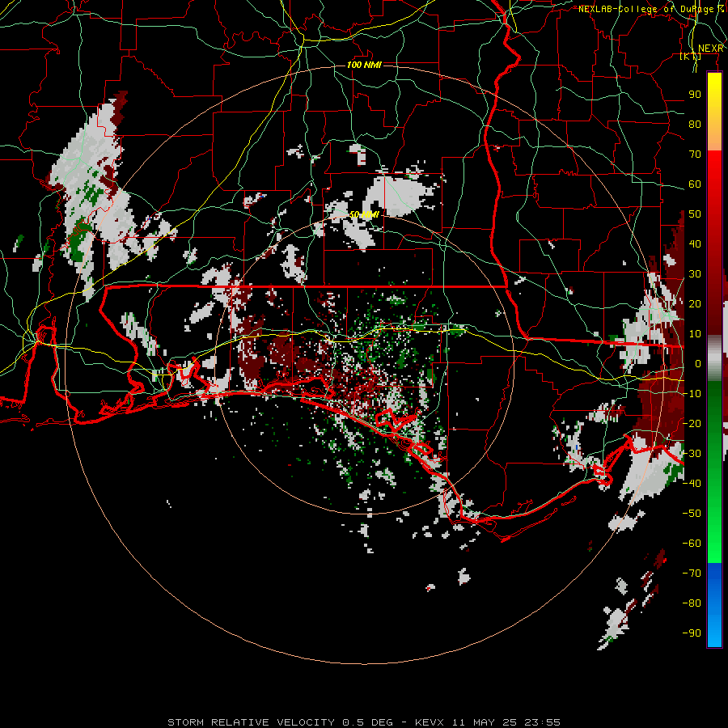Click the 23:55 timestamp in the footer
728x728 pixels.
(542, 722)
